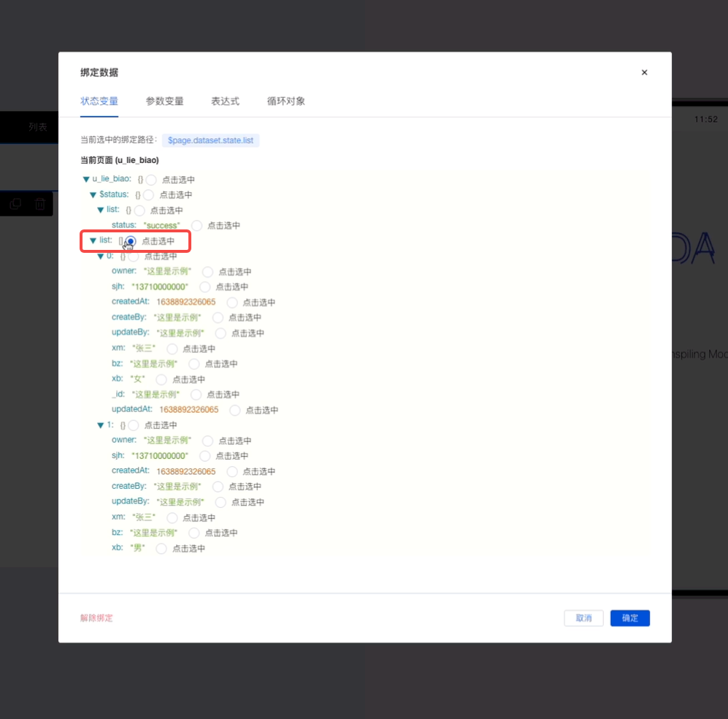The width and height of the screenshot is (728, 719).
Task: Click the delete trash icon in background
Action: [40, 203]
